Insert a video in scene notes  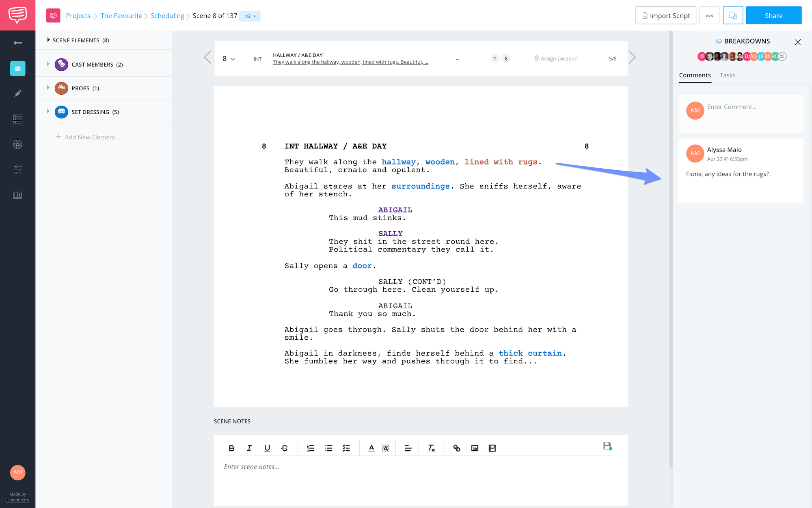[492, 448]
